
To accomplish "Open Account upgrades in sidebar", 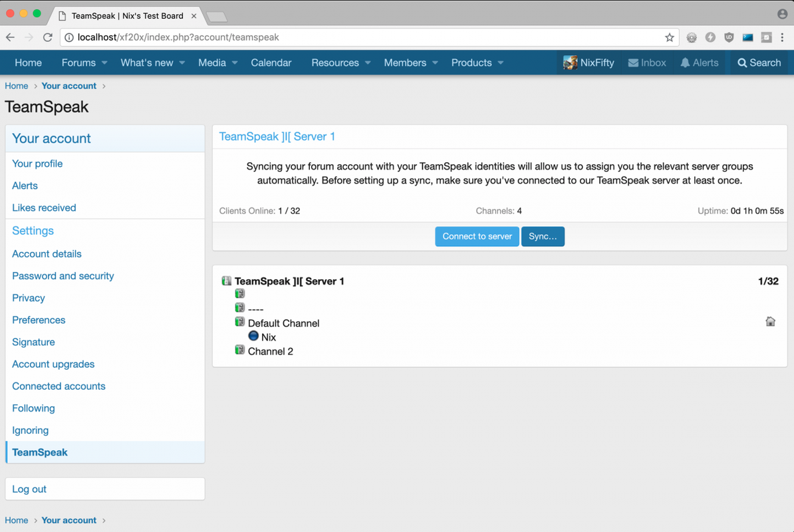I will (53, 364).
